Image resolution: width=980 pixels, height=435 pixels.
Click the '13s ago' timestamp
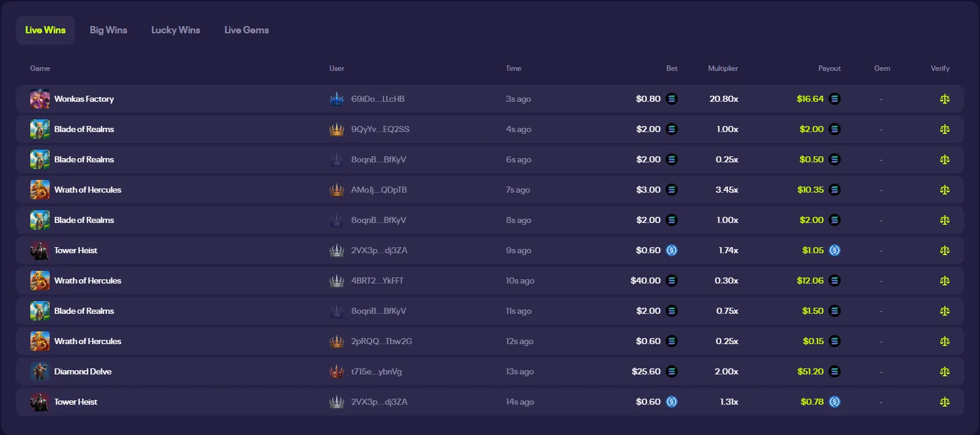click(520, 371)
